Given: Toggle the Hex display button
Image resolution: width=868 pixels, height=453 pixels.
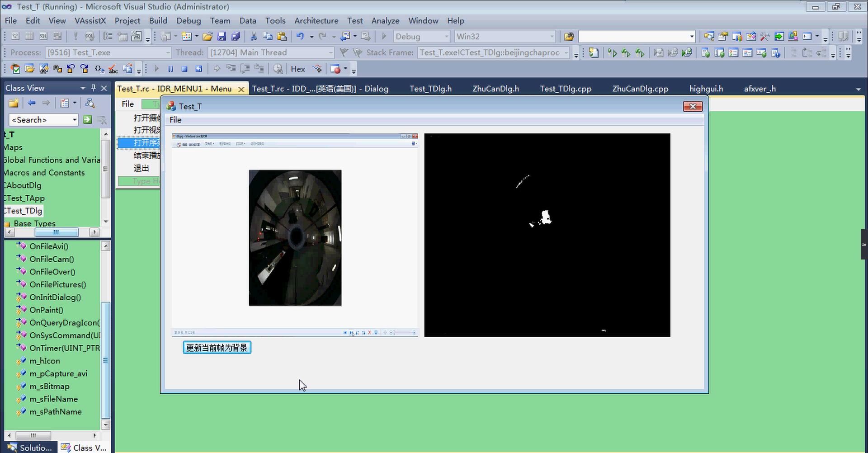Looking at the screenshot, I should [x=298, y=69].
